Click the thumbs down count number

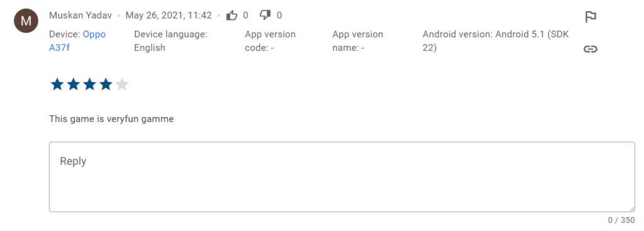click(x=279, y=16)
